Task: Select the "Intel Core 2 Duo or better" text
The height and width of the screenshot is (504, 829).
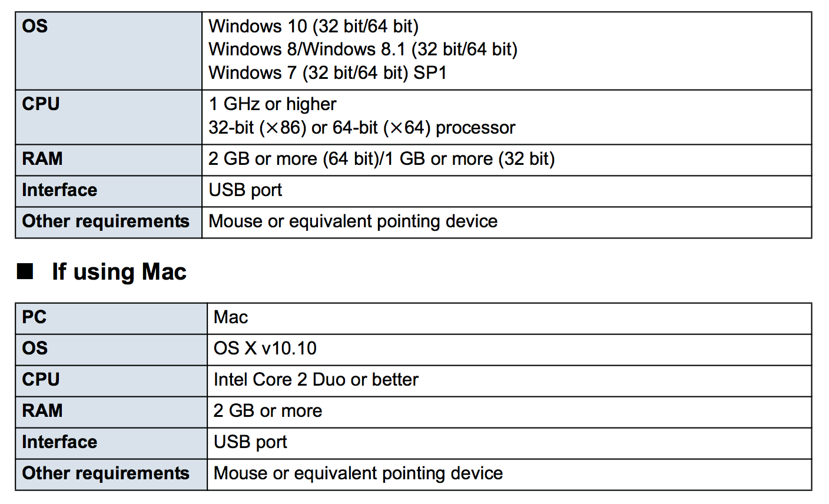Action: tap(316, 380)
